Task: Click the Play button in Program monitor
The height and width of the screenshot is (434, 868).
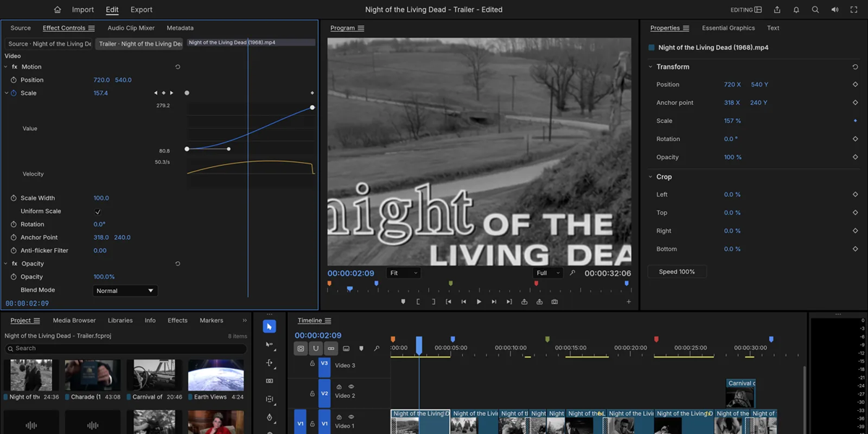Action: tap(479, 302)
